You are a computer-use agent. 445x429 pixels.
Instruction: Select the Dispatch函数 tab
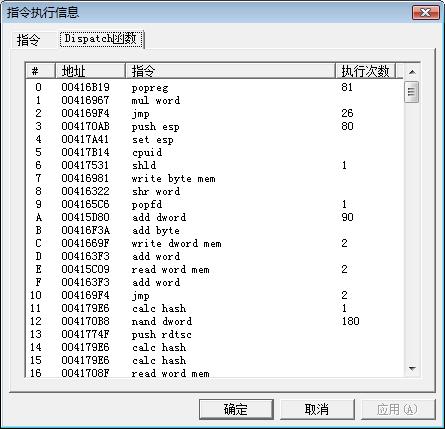[x=101, y=39]
